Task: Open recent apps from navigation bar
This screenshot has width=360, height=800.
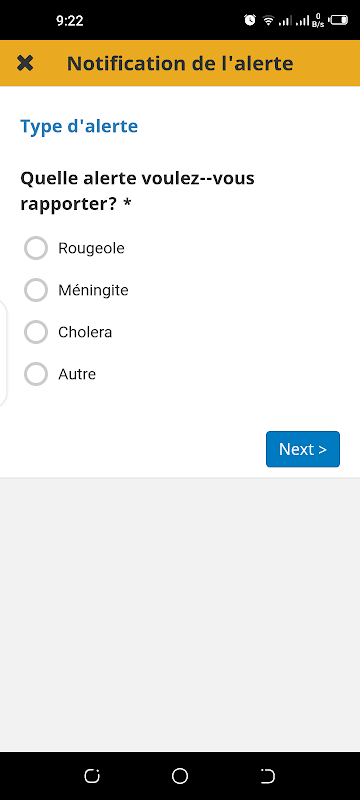Action: (x=92, y=776)
